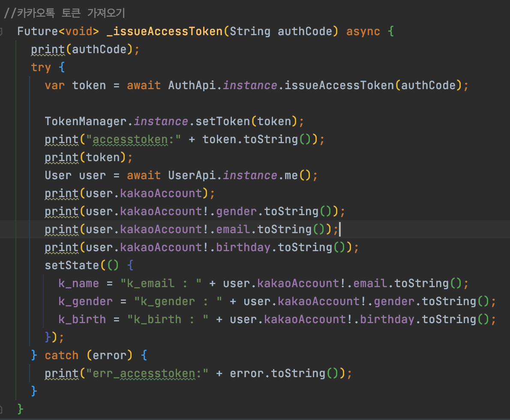Click await on the var token line

144,85
